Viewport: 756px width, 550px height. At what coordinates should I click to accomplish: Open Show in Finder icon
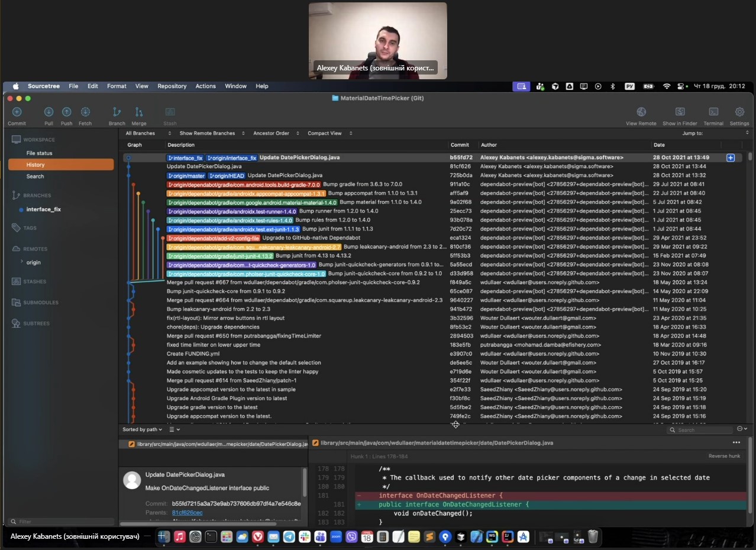[x=680, y=112]
